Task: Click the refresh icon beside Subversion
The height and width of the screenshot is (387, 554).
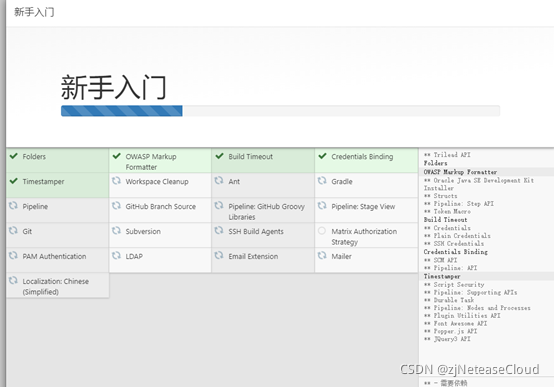Action: pos(116,230)
